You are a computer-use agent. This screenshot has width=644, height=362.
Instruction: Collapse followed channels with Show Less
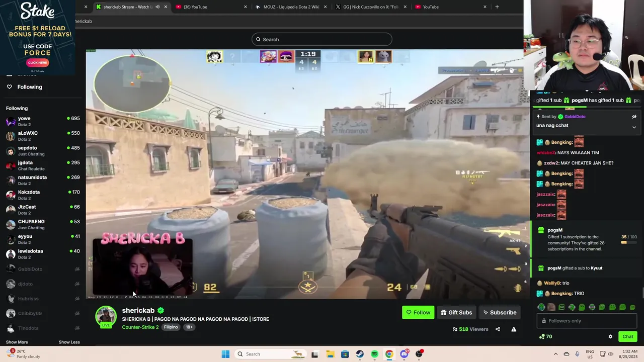tap(69, 342)
